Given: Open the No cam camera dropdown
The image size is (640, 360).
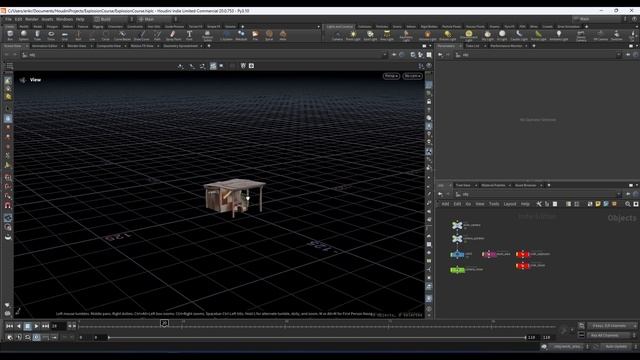Looking at the screenshot, I should tap(412, 76).
